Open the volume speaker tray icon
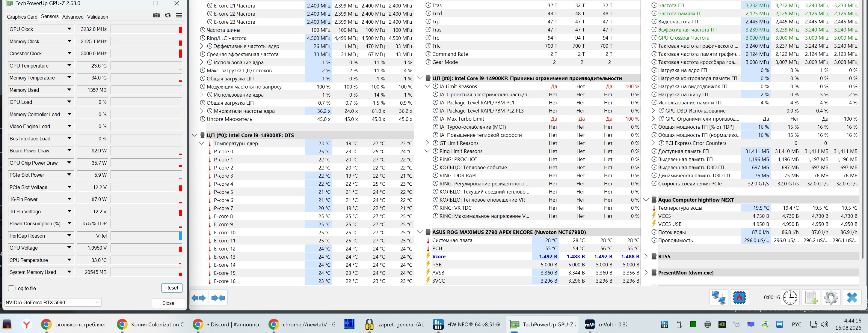This screenshot has height=333, width=868. pyautogui.click(x=825, y=325)
